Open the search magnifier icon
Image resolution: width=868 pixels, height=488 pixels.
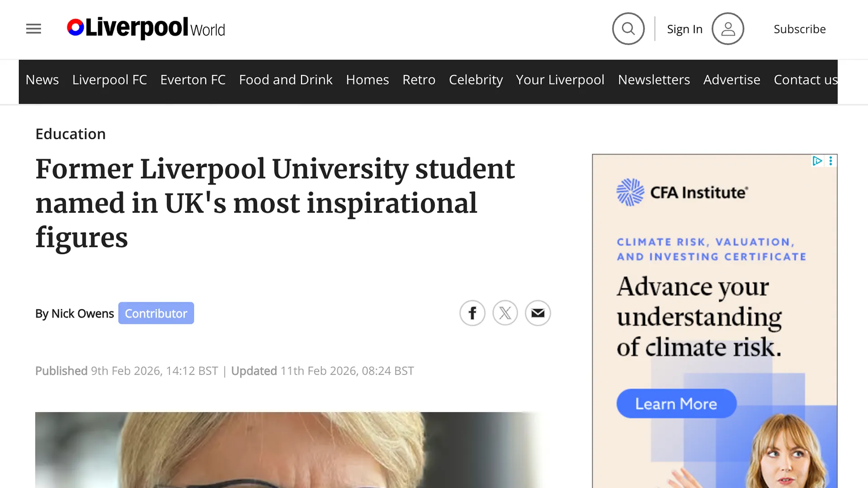pos(628,29)
